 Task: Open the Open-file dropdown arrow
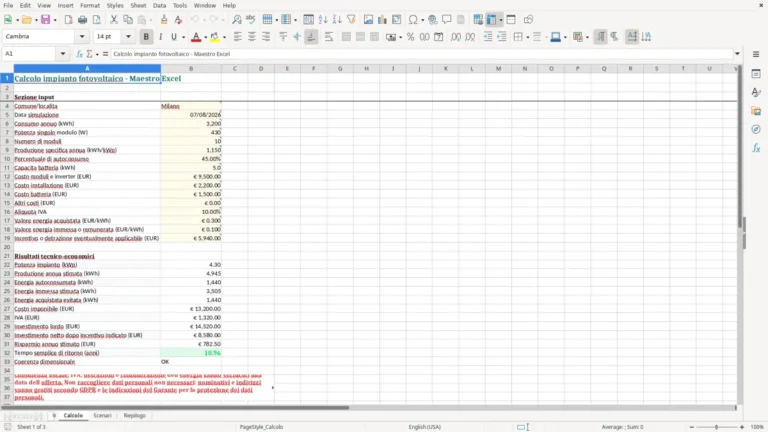[x=36, y=20]
